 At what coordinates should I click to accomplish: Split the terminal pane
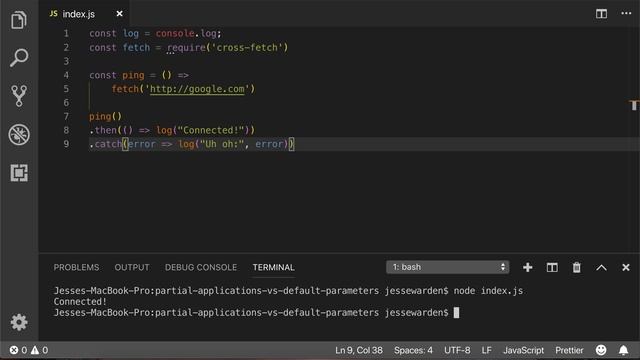[x=552, y=267]
